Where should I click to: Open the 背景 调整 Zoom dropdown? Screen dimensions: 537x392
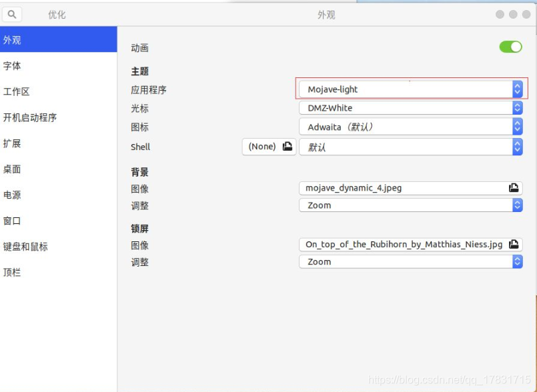point(411,205)
